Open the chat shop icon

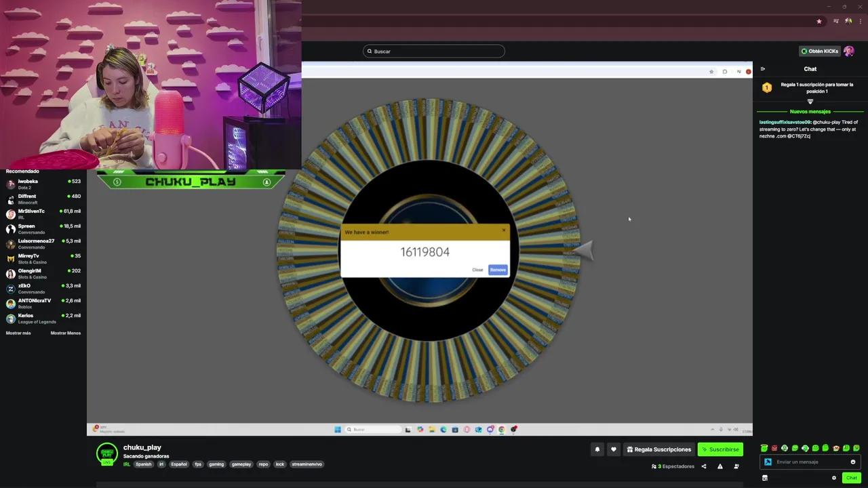(x=765, y=478)
